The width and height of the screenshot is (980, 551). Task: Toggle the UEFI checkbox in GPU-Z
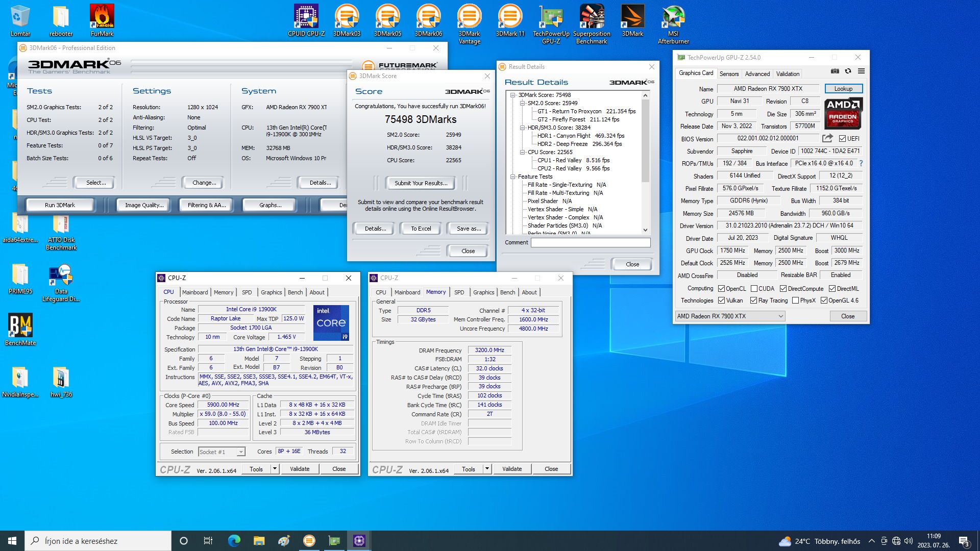[842, 139]
